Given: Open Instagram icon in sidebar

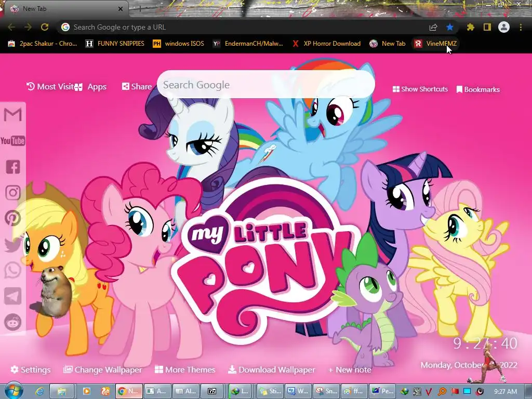Looking at the screenshot, I should pos(13,192).
